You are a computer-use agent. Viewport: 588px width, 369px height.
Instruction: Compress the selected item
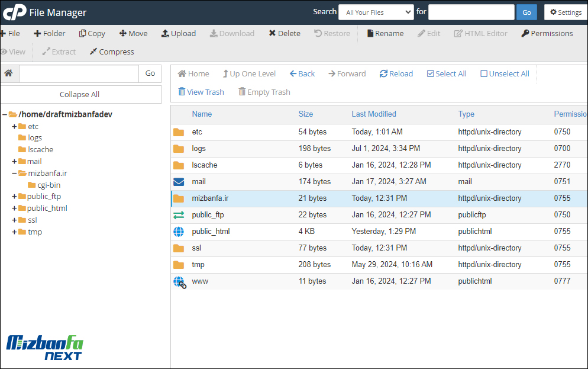point(112,52)
